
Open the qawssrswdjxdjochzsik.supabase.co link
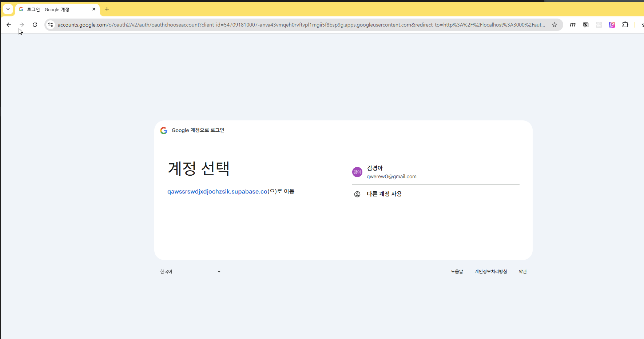pyautogui.click(x=217, y=192)
